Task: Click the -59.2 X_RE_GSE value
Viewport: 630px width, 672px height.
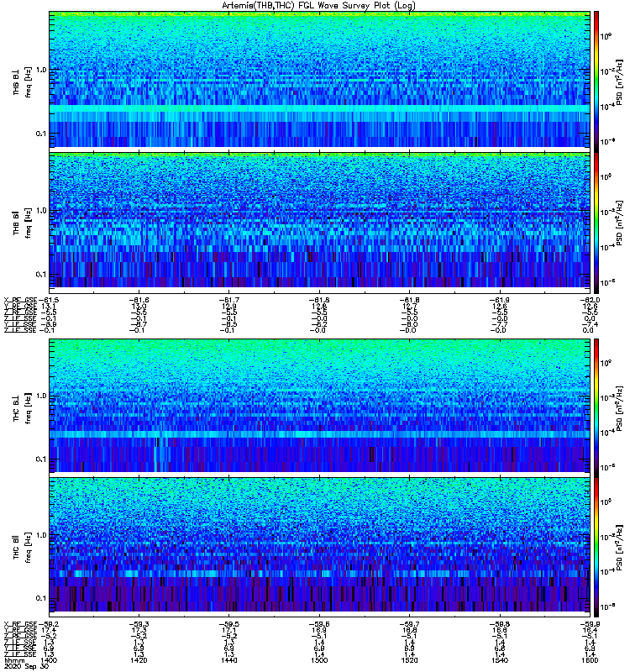Action: click(x=49, y=624)
